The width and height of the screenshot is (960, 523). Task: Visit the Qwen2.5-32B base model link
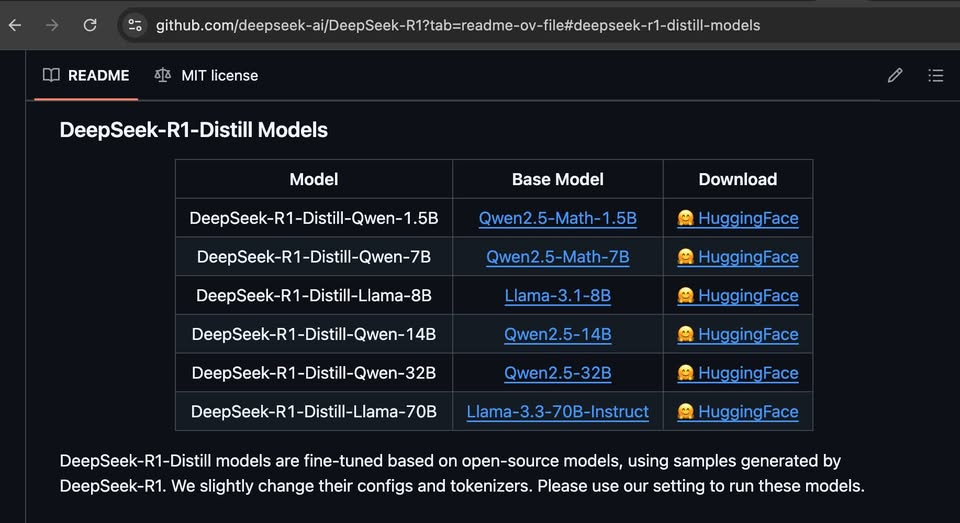point(557,373)
